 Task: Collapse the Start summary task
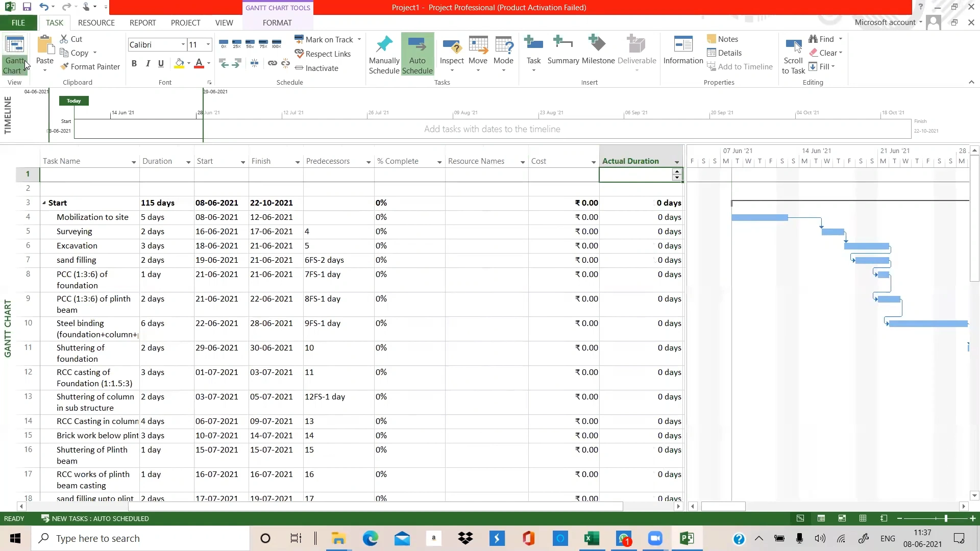tap(44, 203)
